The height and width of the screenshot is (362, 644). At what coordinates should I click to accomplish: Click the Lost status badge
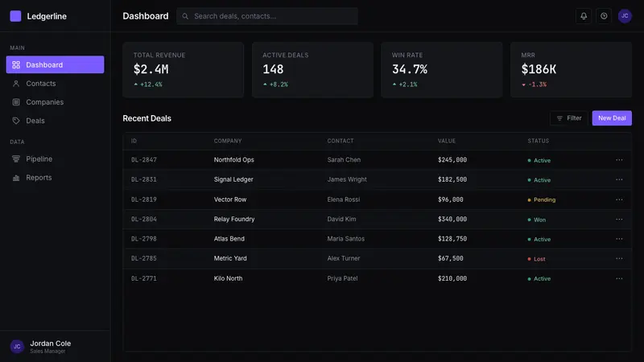pyautogui.click(x=536, y=259)
